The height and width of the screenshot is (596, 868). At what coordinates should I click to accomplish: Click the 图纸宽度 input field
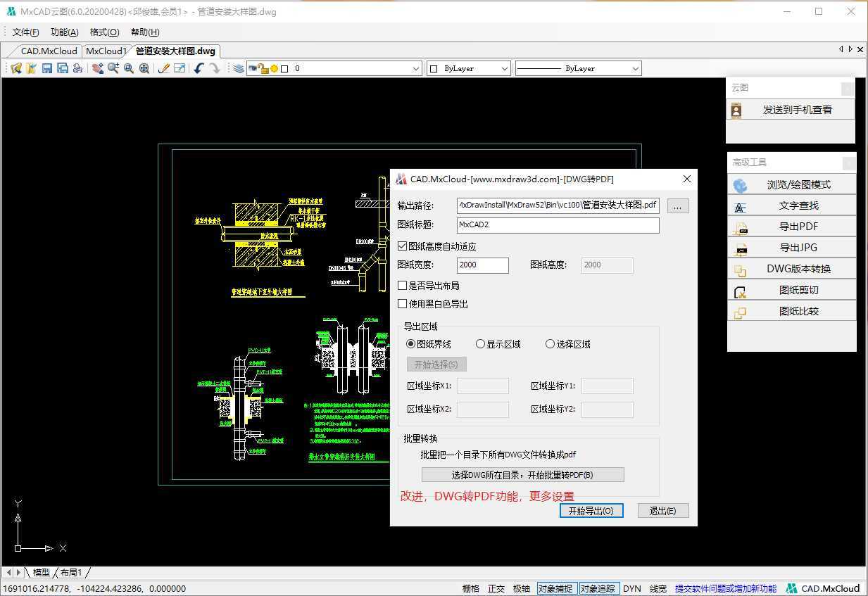482,265
